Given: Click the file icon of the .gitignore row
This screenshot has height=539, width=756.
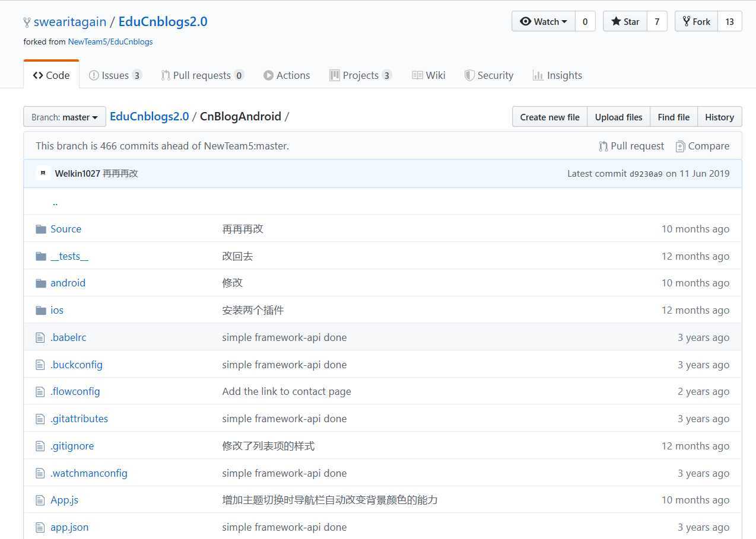Looking at the screenshot, I should point(40,446).
